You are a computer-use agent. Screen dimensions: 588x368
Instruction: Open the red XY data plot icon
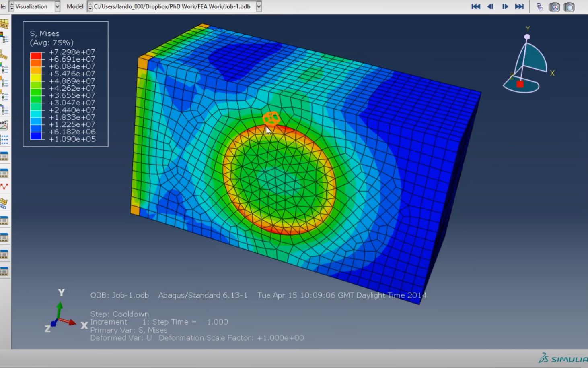click(x=4, y=186)
